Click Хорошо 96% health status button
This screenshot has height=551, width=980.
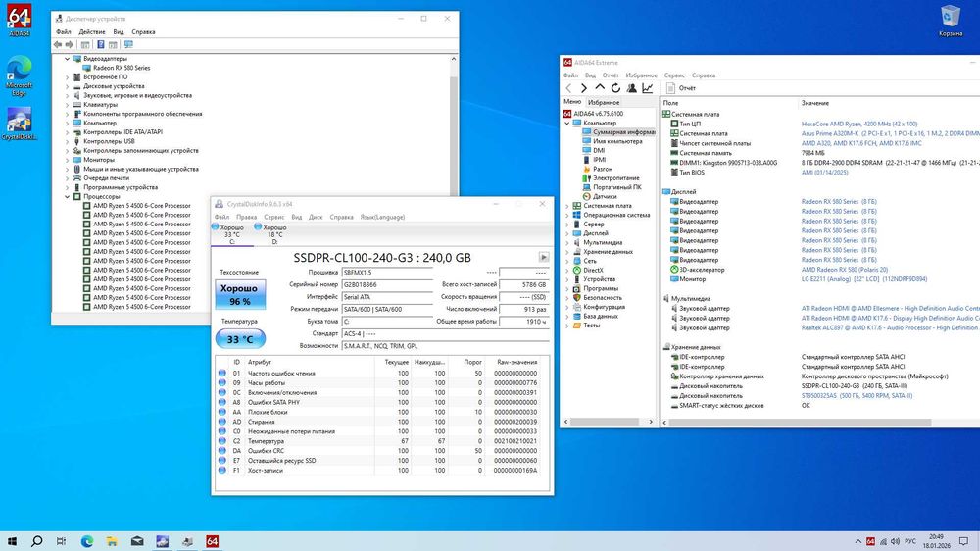[240, 294]
